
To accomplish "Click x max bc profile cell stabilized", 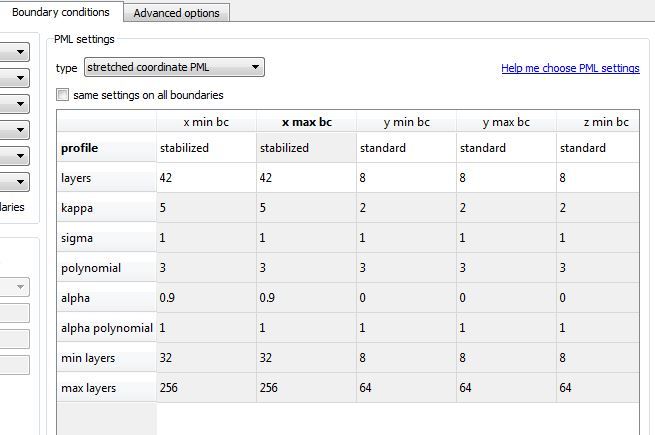I will pyautogui.click(x=306, y=148).
